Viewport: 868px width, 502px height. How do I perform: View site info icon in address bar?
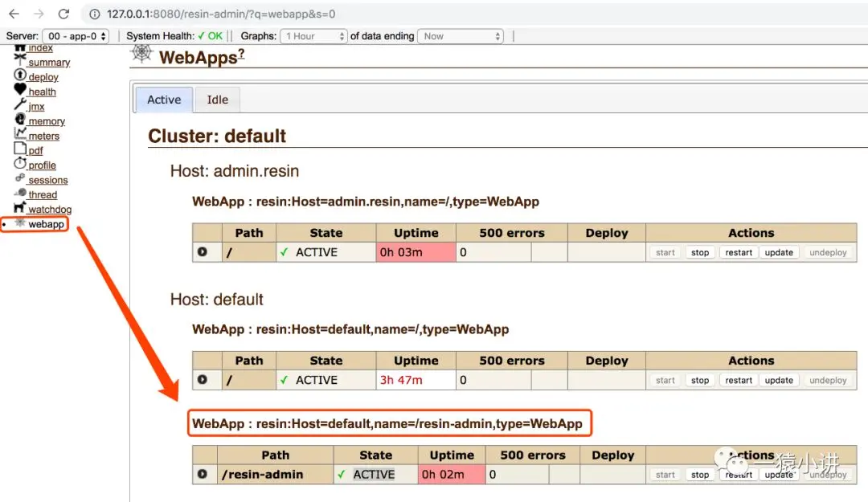(95, 14)
